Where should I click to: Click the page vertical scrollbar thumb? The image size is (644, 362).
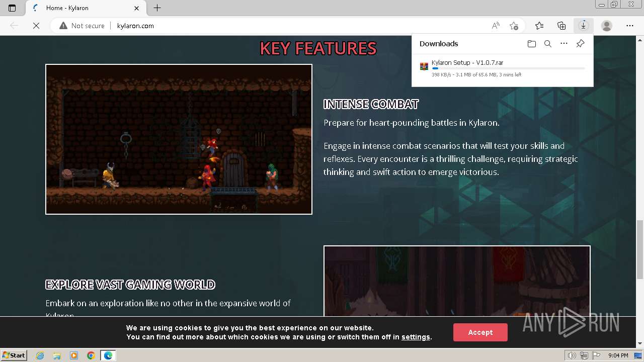pyautogui.click(x=639, y=249)
